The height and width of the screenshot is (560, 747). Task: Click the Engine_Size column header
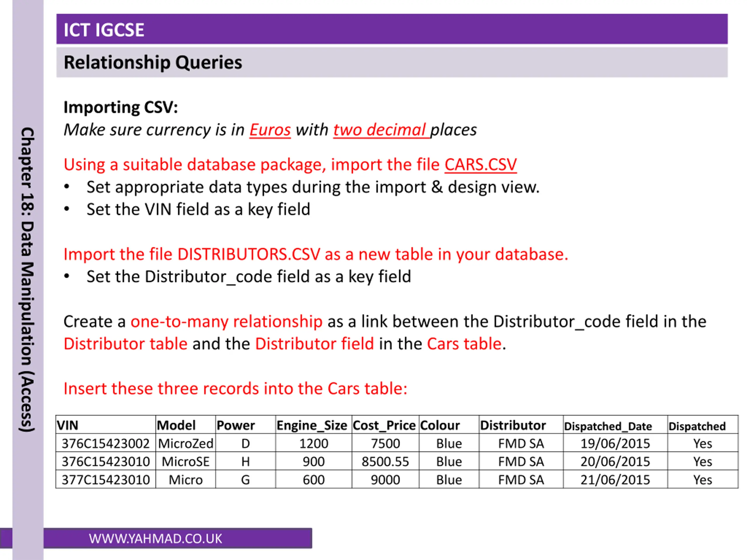313,425
